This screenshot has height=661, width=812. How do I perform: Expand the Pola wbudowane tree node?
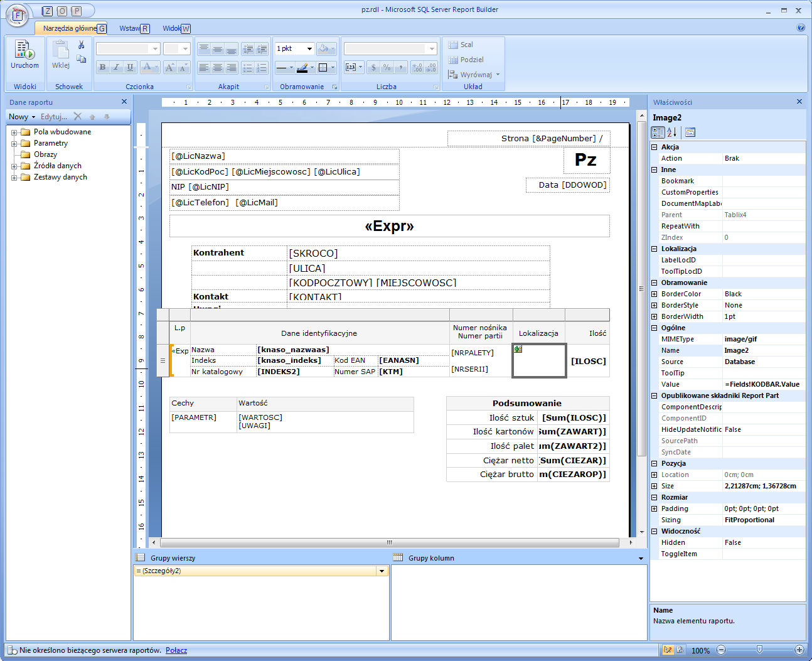pyautogui.click(x=14, y=132)
